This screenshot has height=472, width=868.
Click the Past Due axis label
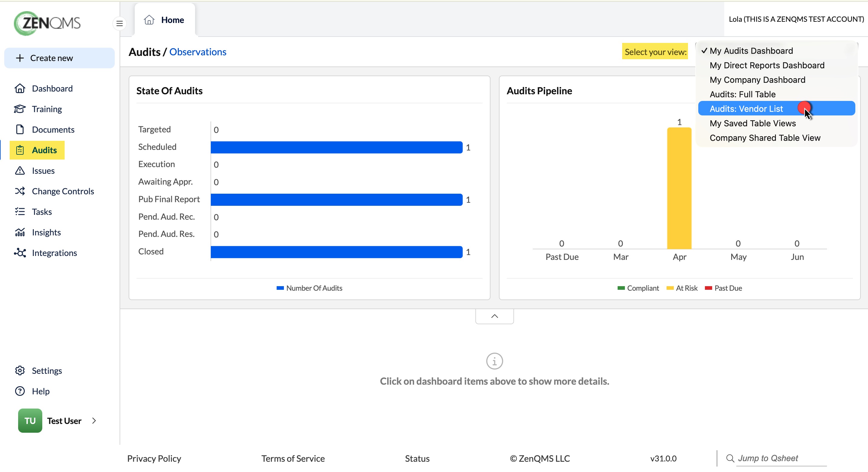point(562,257)
